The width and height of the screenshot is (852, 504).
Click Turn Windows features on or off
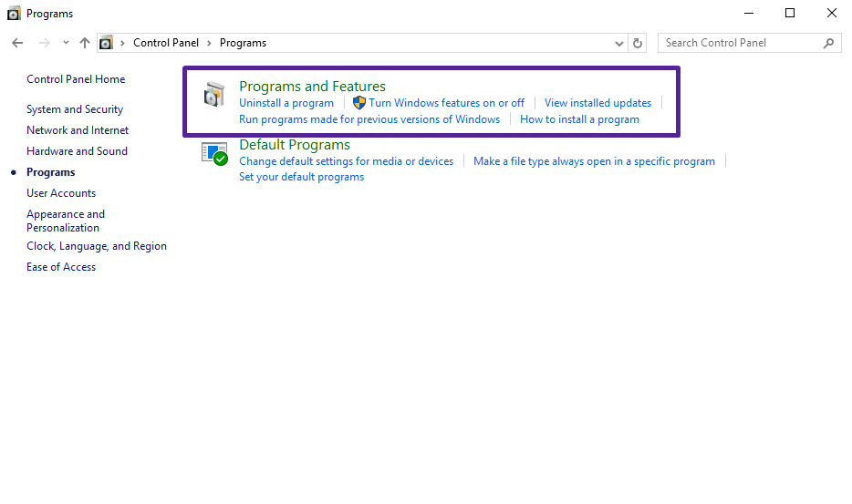[447, 103]
